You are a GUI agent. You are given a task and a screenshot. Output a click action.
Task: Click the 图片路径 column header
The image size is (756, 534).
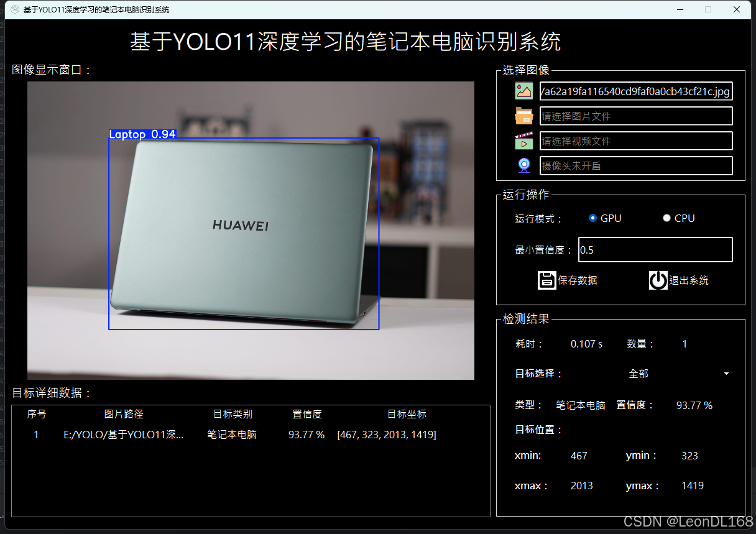point(124,414)
